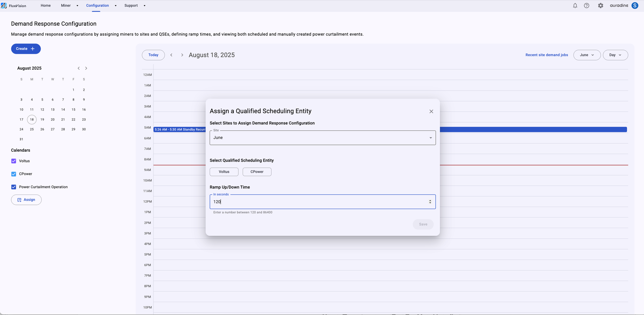Close the Assign Qualified Scheduling Entity dialog
Image resolution: width=644 pixels, height=315 pixels.
(x=431, y=111)
